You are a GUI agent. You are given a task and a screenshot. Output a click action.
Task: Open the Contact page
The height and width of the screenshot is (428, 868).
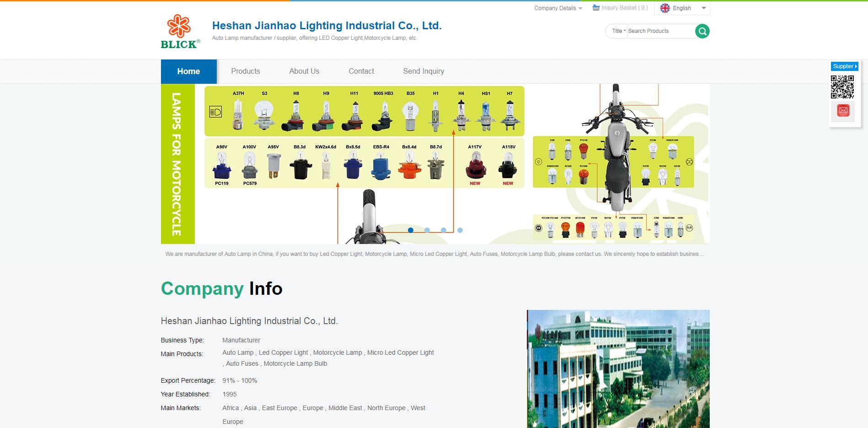pyautogui.click(x=361, y=71)
